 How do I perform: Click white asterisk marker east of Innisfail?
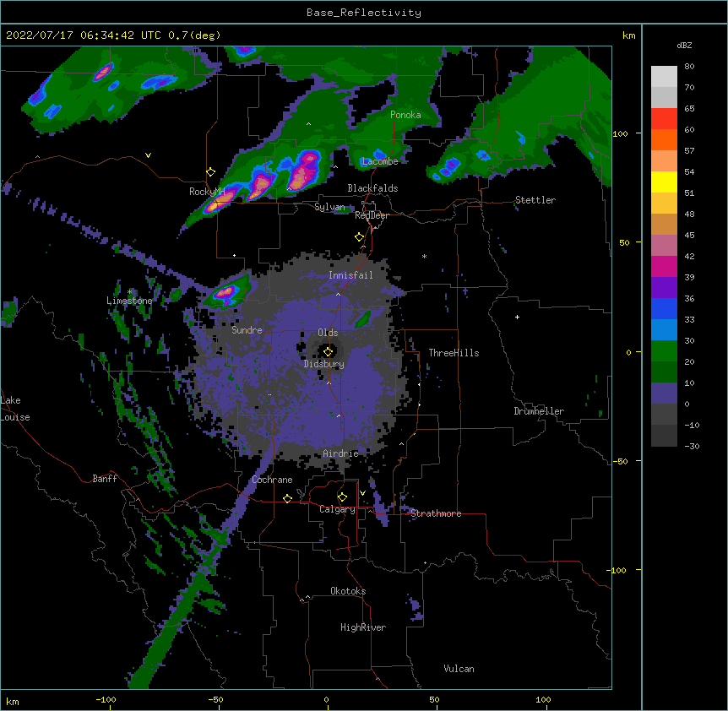[x=424, y=256]
